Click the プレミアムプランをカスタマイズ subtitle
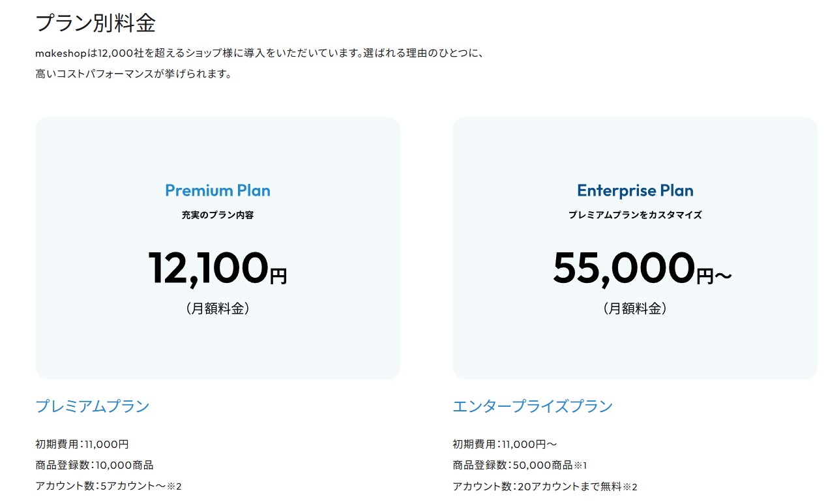Image resolution: width=828 pixels, height=504 pixels. [635, 215]
